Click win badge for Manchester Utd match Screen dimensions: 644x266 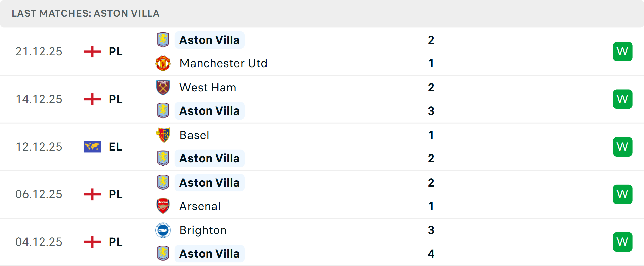pyautogui.click(x=623, y=52)
